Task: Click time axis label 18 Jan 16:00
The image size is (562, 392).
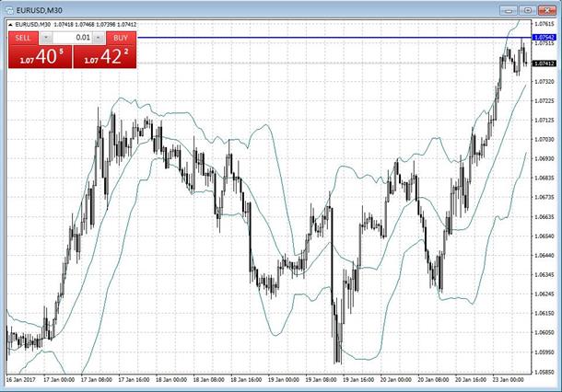Action: coord(246,379)
